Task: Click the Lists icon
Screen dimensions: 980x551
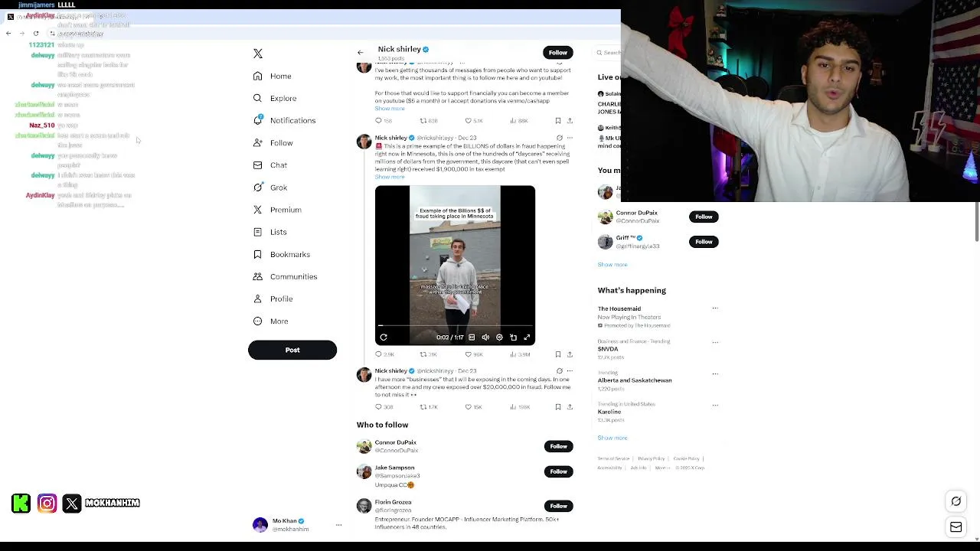Action: click(x=258, y=232)
